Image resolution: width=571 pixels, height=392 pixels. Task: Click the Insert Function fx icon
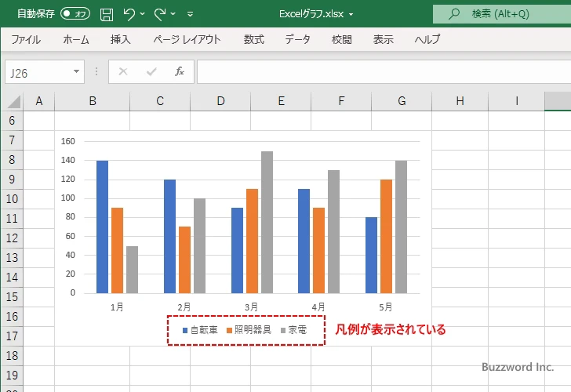pos(179,72)
